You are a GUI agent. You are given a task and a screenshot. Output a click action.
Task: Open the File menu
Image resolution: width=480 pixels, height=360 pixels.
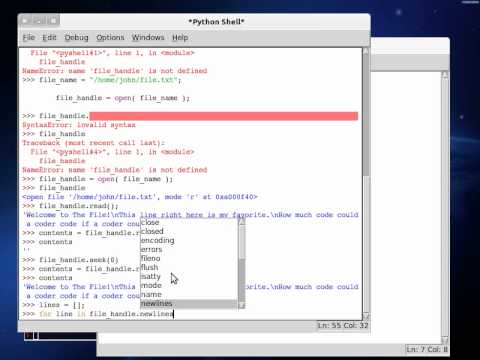pyautogui.click(x=29, y=37)
